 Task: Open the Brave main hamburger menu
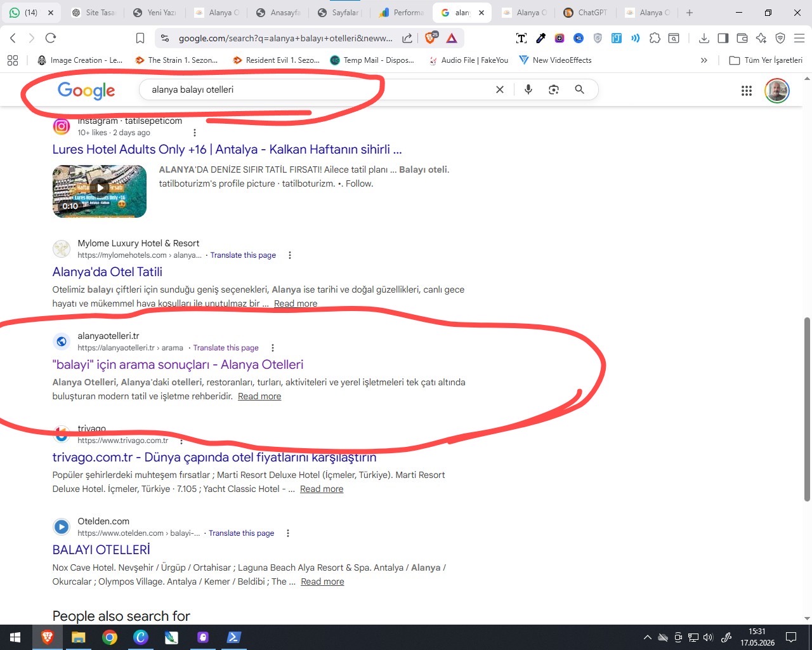(x=799, y=38)
